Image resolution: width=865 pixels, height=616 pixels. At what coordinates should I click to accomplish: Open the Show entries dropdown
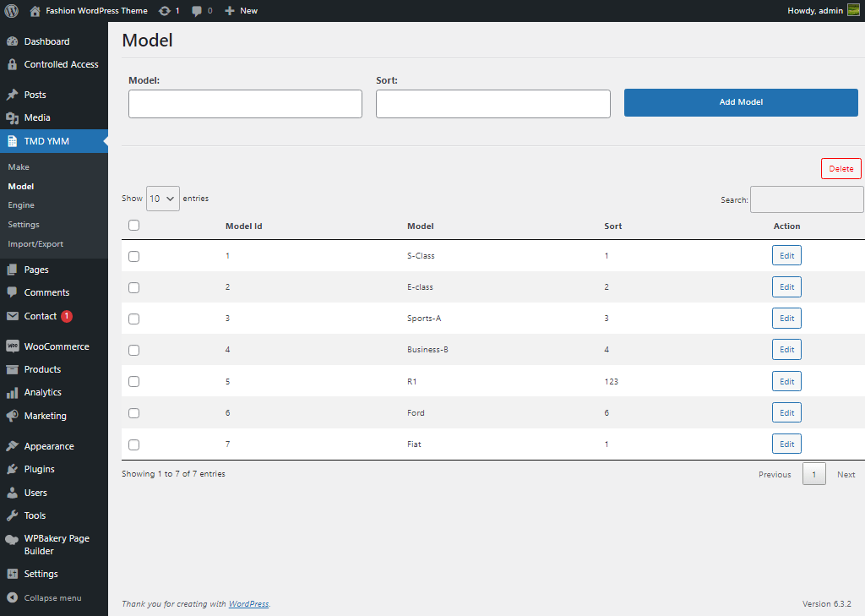tap(162, 198)
